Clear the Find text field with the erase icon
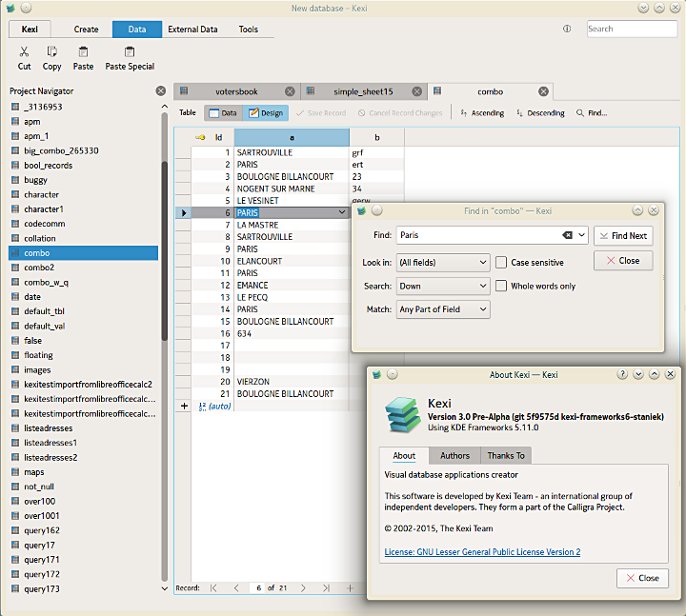This screenshot has width=686, height=616. tap(568, 235)
